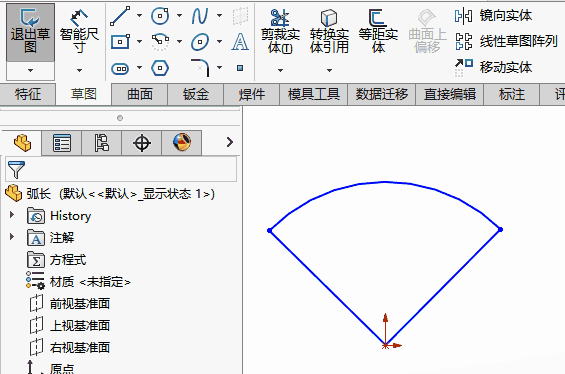Select the 3-point Arc tool
Screen dimensions: 565x374
(x=160, y=42)
